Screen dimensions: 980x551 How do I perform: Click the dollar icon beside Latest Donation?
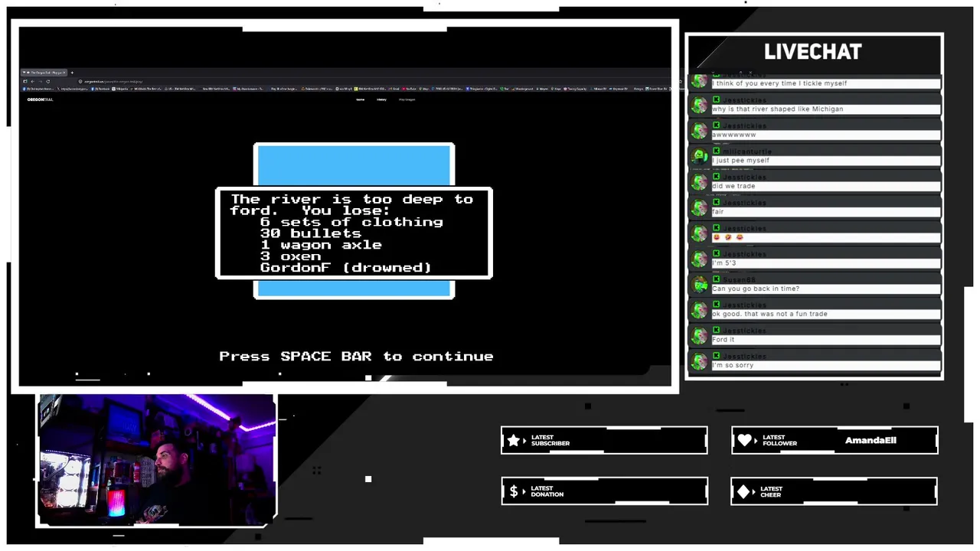pos(514,491)
